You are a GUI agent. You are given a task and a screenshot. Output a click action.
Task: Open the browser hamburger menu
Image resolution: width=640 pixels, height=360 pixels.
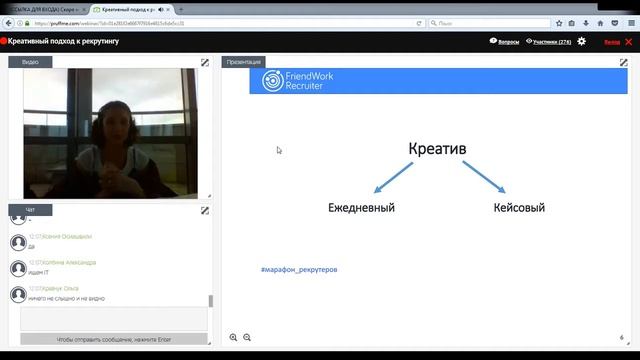pyautogui.click(x=631, y=23)
